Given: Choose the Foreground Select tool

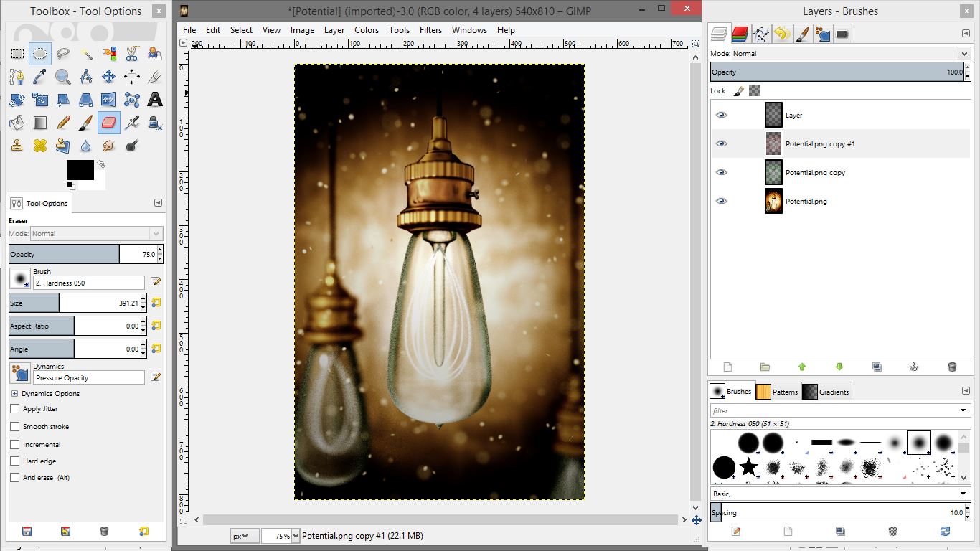Looking at the screenshot, I should [x=154, y=54].
